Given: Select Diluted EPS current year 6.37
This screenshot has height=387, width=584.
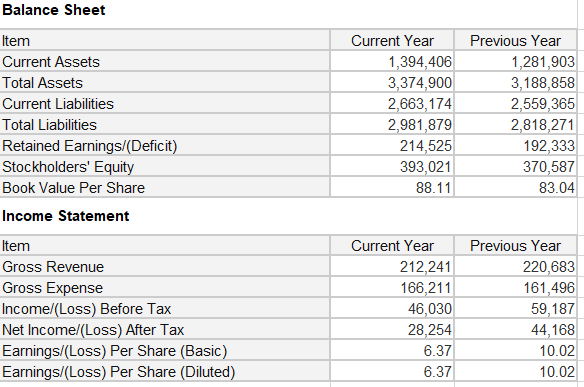Looking at the screenshot, I should tap(437, 372).
